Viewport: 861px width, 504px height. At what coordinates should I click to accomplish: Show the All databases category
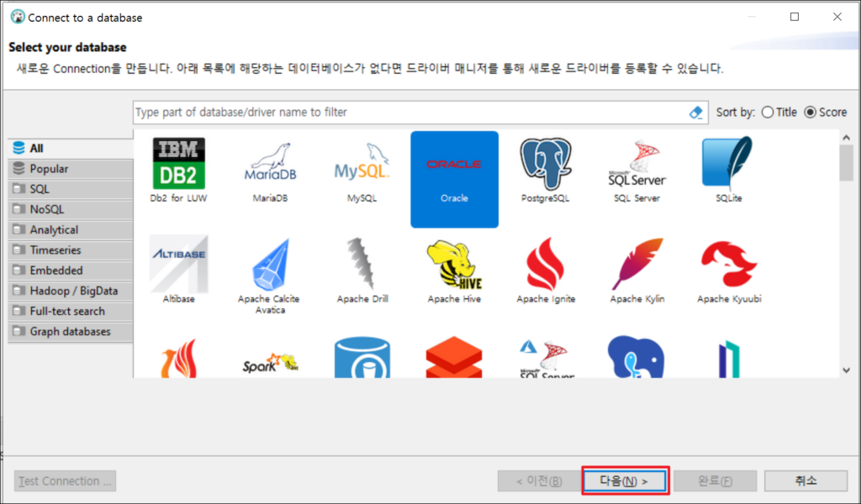coord(71,148)
